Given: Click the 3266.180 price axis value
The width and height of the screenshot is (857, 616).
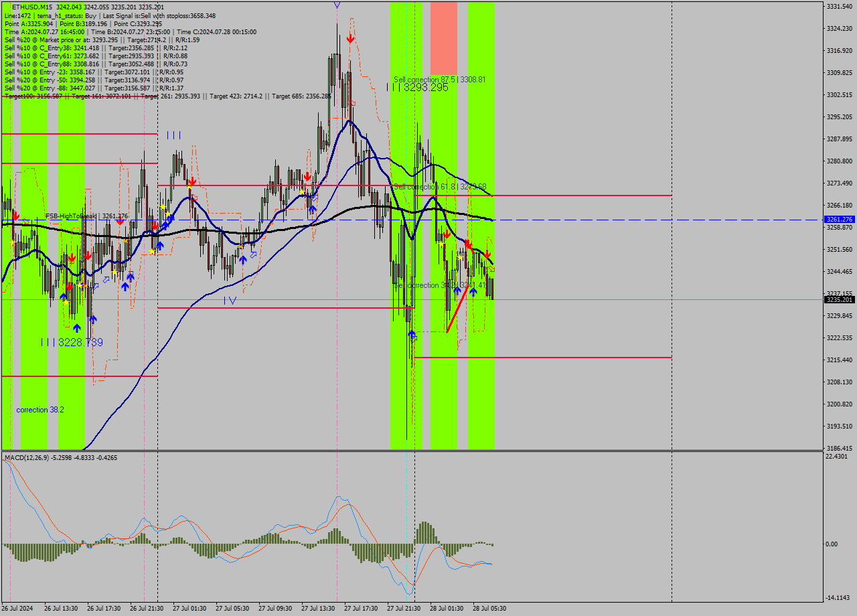Looking at the screenshot, I should [x=839, y=205].
